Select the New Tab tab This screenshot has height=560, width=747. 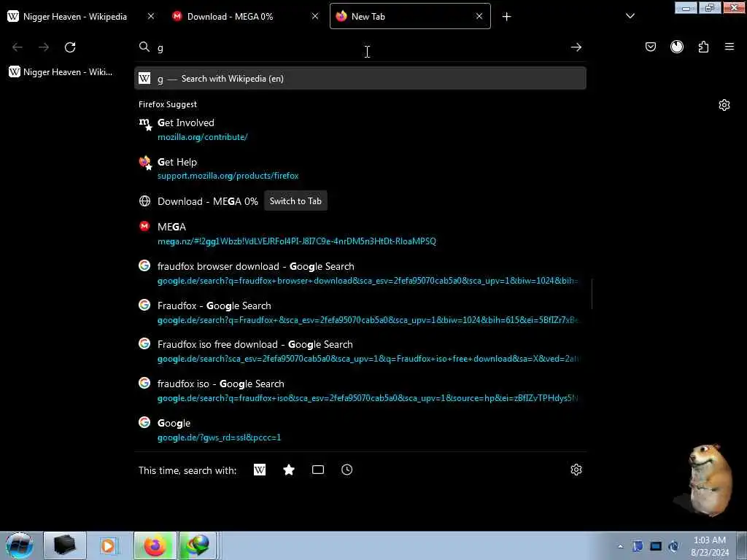tap(410, 16)
